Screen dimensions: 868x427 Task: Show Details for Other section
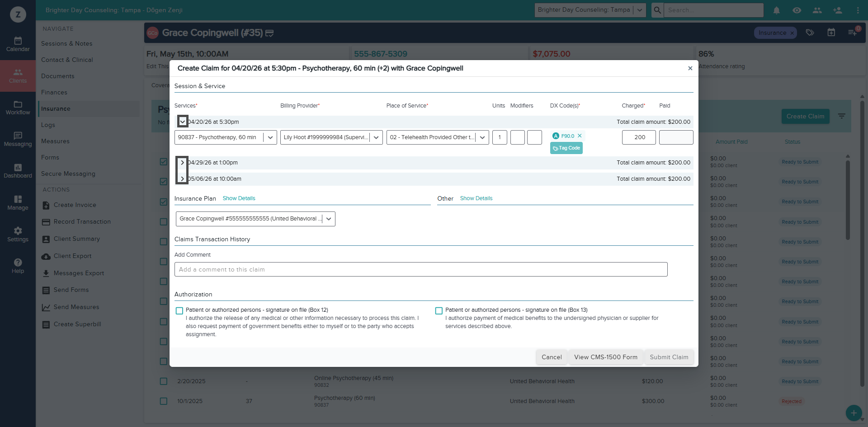coord(476,198)
